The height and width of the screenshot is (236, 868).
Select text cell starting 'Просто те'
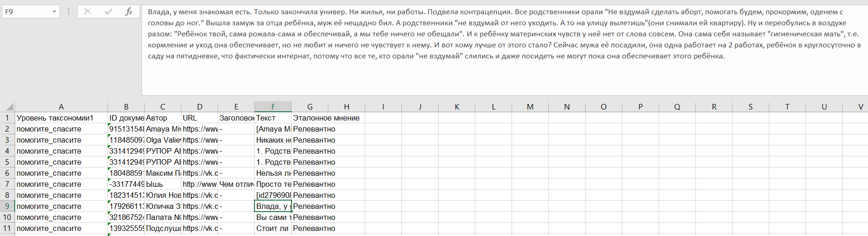point(273,184)
